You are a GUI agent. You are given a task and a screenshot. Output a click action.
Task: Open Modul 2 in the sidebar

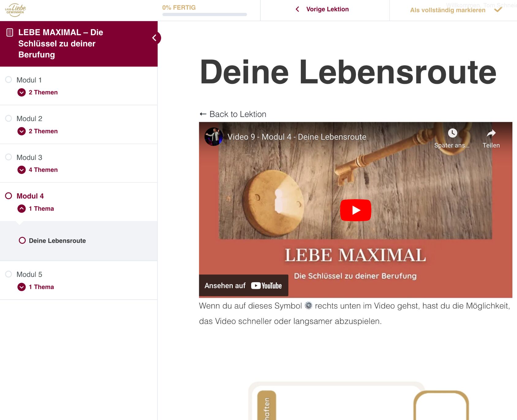(29, 119)
